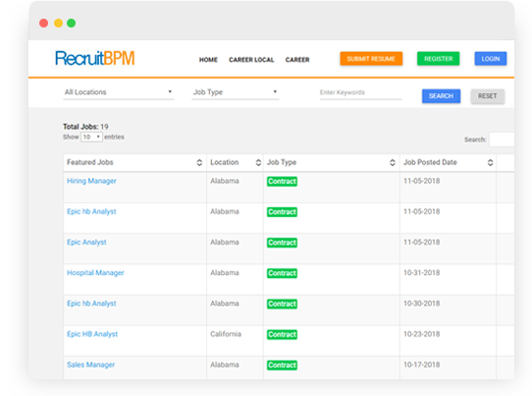Click the green macOS zoom window button
The image size is (532, 396).
tap(72, 24)
